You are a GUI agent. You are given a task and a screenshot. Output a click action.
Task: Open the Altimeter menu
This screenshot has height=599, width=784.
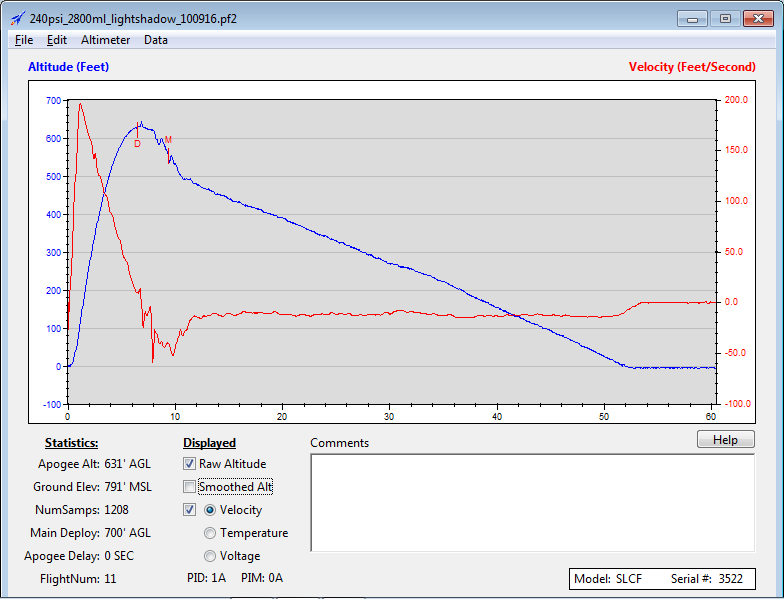pos(106,40)
